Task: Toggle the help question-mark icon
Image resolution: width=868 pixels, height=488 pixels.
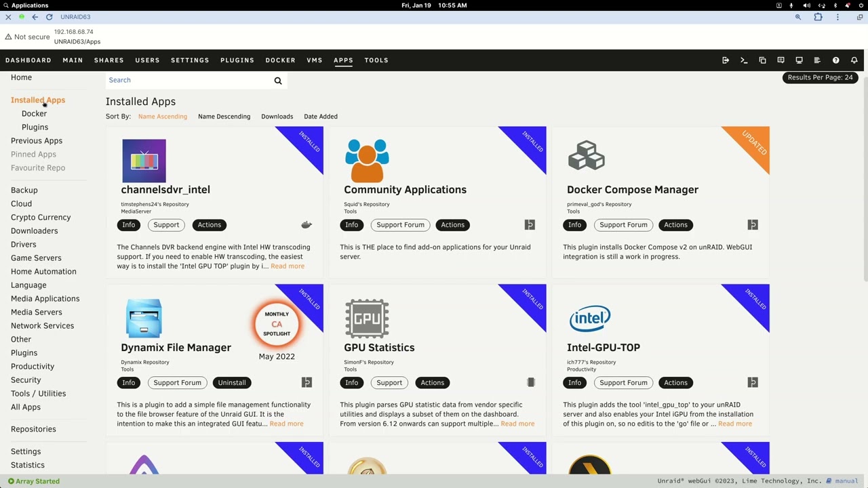Action: [x=835, y=60]
